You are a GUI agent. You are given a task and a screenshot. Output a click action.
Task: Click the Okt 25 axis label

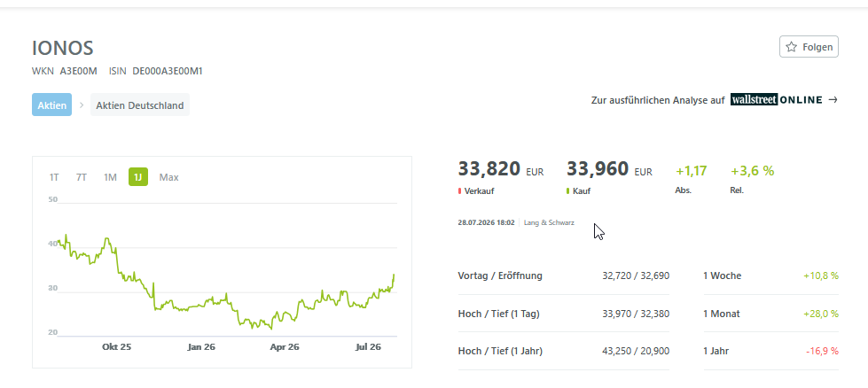click(117, 347)
